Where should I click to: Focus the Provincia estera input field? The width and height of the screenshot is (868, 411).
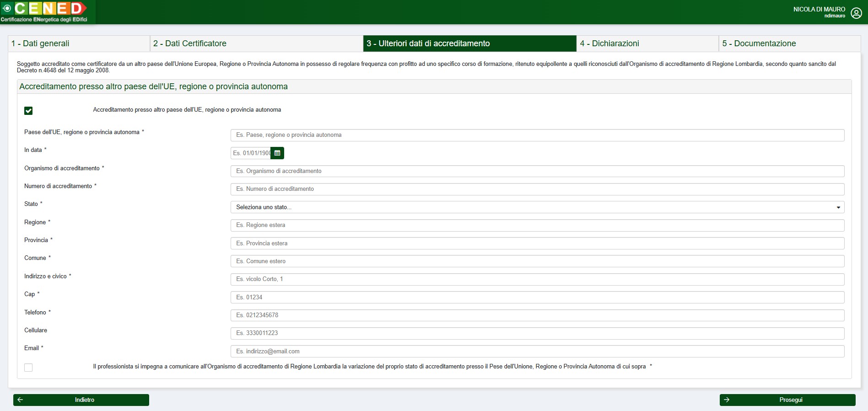(537, 243)
